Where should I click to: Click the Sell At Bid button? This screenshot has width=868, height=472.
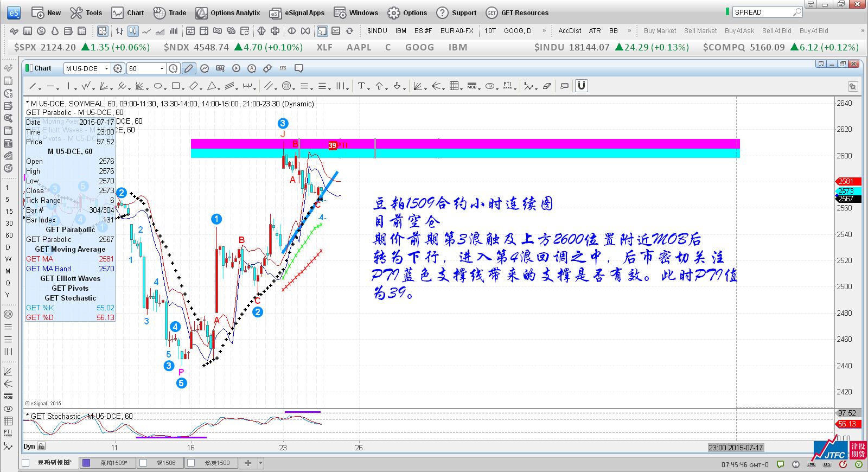click(x=776, y=31)
